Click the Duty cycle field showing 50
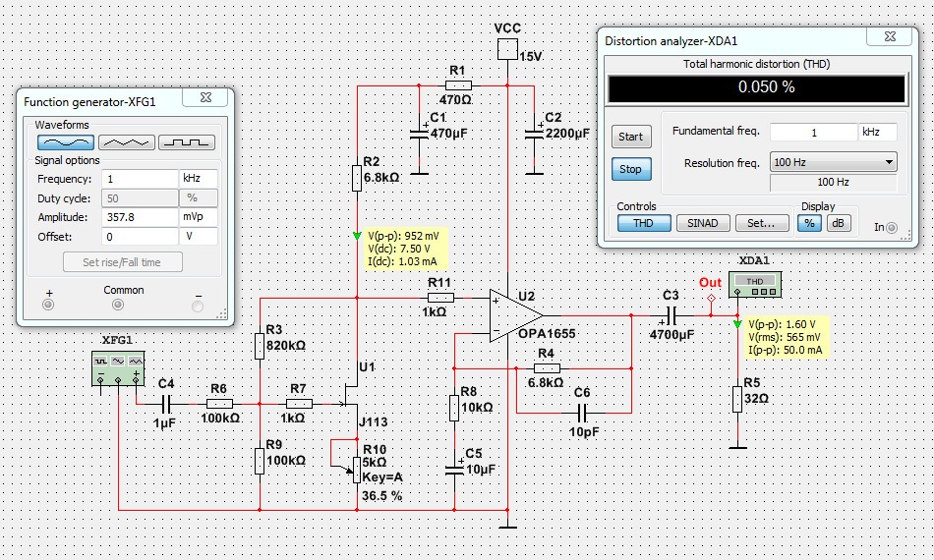Image resolution: width=934 pixels, height=560 pixels. [x=140, y=198]
